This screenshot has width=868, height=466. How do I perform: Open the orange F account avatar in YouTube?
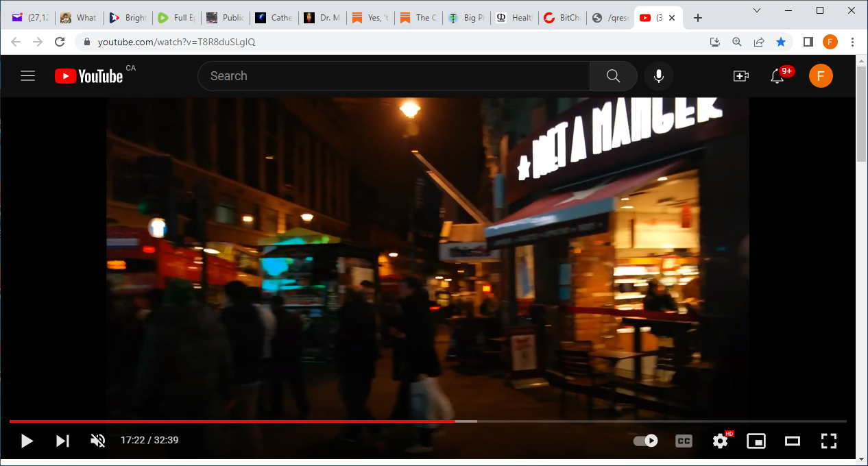pos(821,76)
